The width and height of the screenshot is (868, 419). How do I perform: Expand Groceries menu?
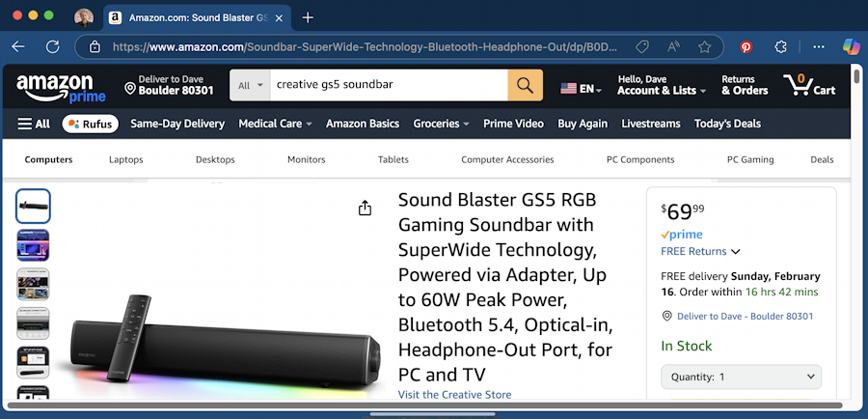(x=441, y=124)
